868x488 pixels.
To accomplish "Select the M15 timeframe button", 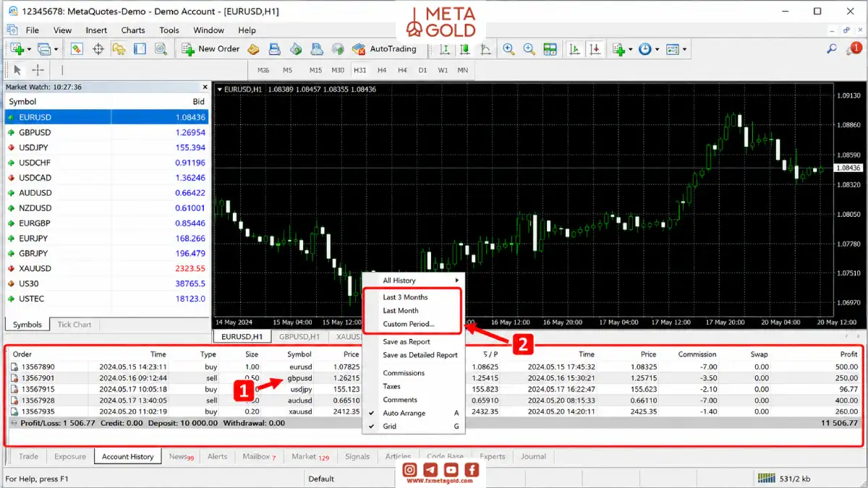I will [x=315, y=70].
